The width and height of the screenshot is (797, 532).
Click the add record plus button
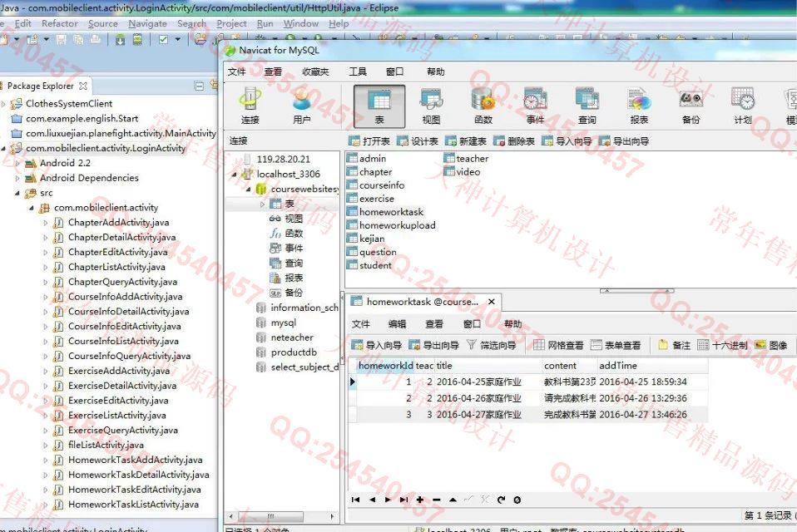[x=420, y=500]
